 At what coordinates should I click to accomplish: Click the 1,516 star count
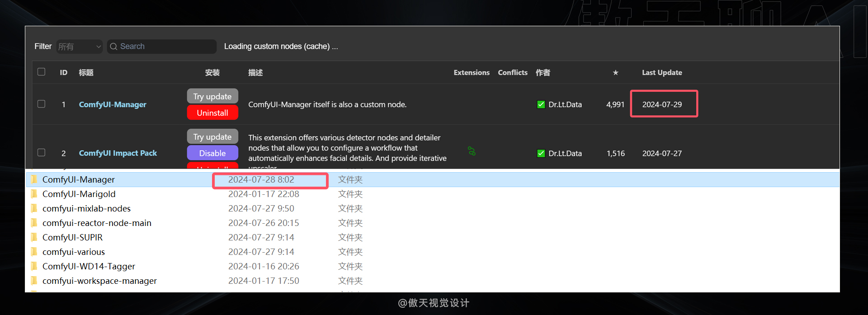tap(615, 153)
